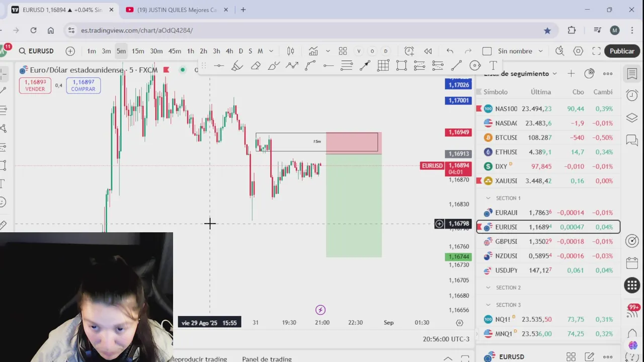
Task: Select the 3m timeframe
Action: (x=106, y=51)
